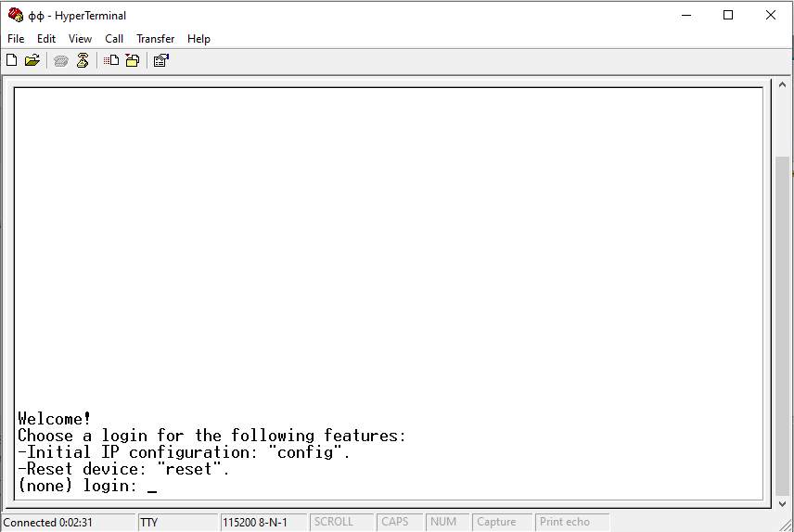Image resolution: width=794 pixels, height=532 pixels.
Task: Click the Disconnect toolbar icon
Action: pyautogui.click(x=83, y=61)
